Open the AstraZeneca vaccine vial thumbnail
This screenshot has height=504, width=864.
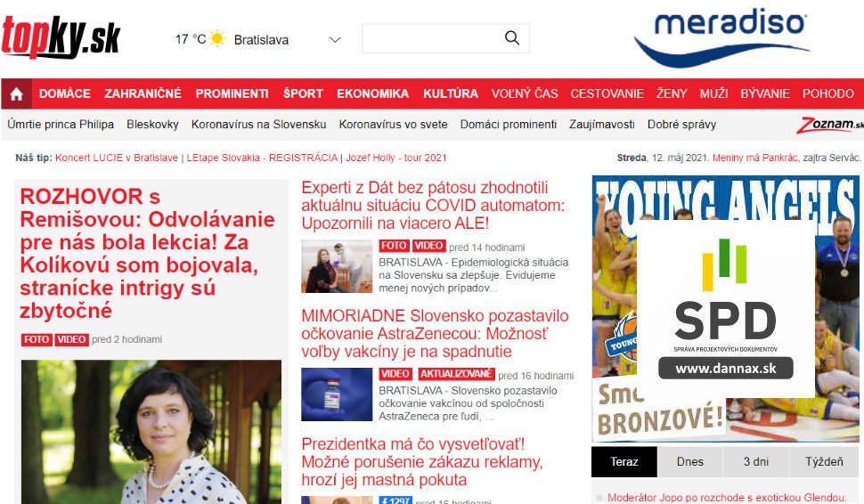[337, 394]
